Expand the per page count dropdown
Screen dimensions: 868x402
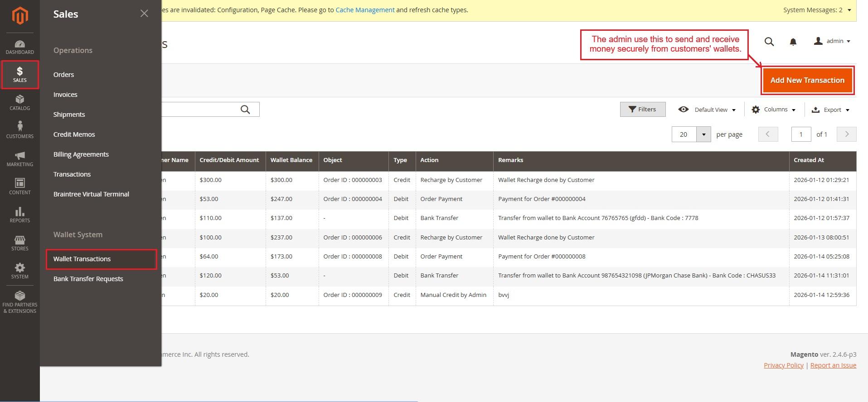click(x=703, y=134)
